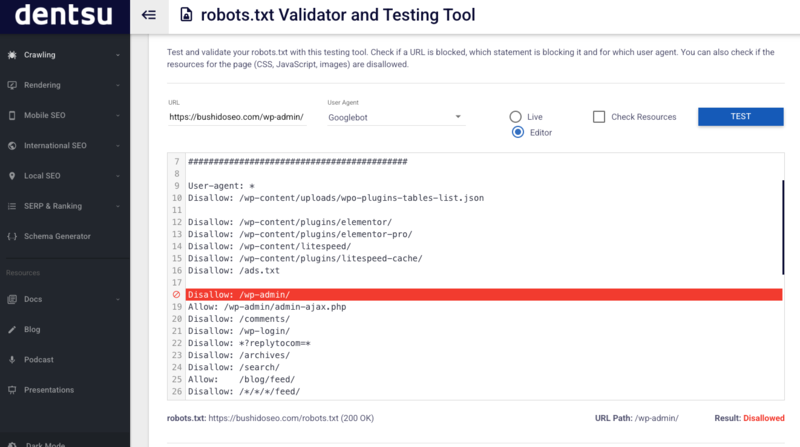Viewport: 800px width, 447px height.
Task: Open the Rendering menu item
Action: coord(65,85)
